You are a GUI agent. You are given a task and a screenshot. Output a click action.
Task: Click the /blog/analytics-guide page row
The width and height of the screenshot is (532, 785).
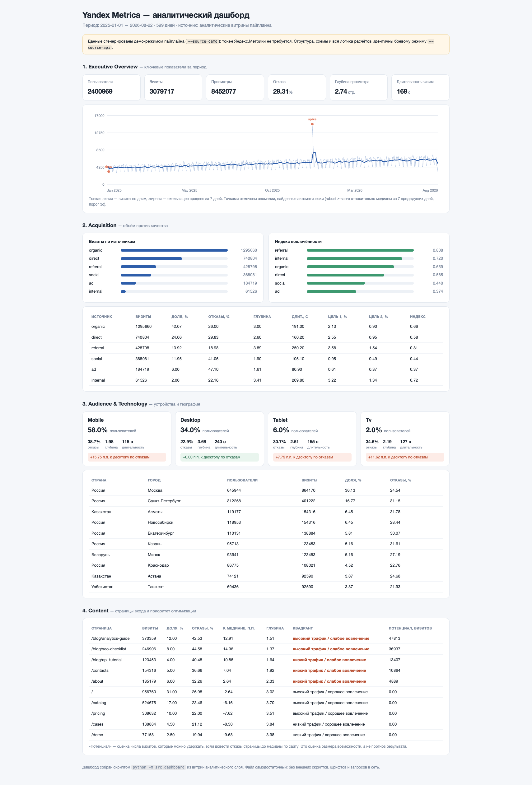[266, 639]
